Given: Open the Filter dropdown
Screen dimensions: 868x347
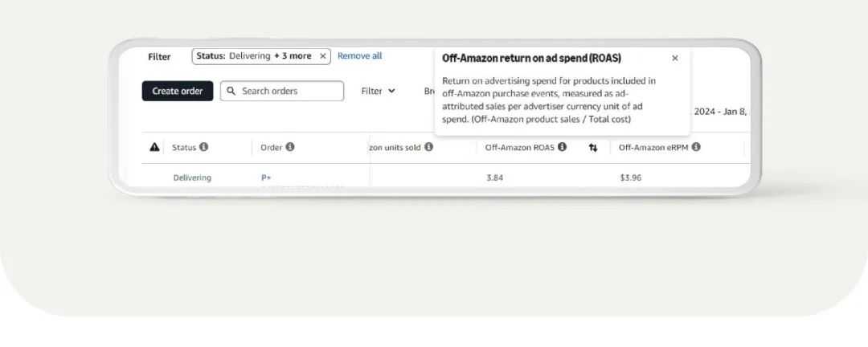Looking at the screenshot, I should pyautogui.click(x=378, y=92).
